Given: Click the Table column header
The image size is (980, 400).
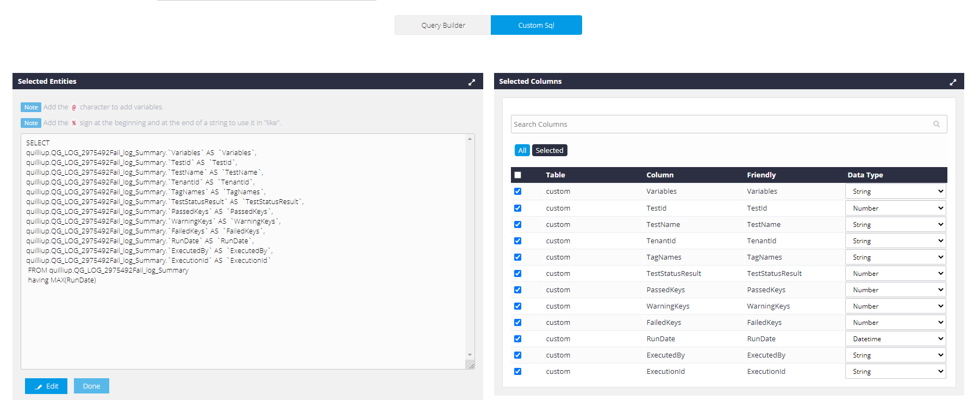Looking at the screenshot, I should click(555, 175).
